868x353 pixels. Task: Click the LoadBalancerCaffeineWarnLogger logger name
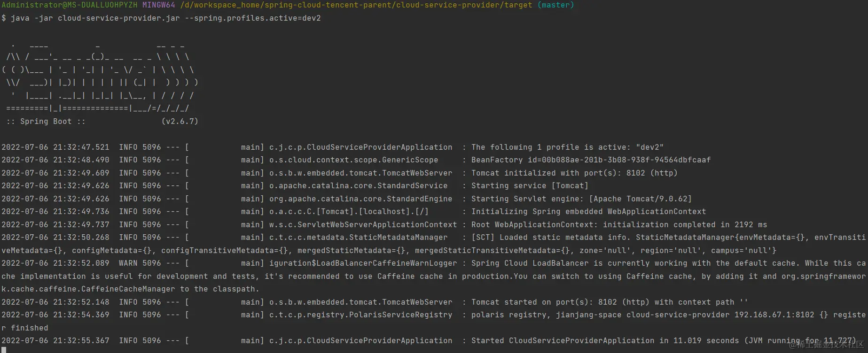363,263
